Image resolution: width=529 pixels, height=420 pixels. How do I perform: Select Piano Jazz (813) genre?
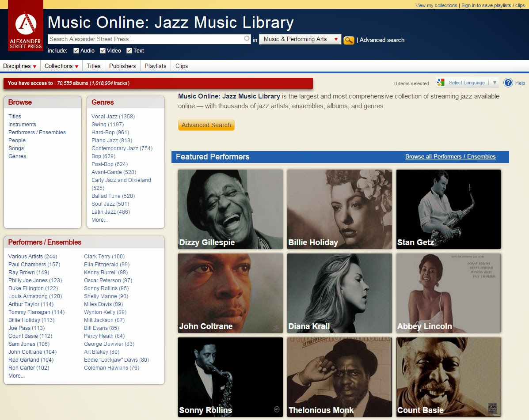click(x=112, y=140)
